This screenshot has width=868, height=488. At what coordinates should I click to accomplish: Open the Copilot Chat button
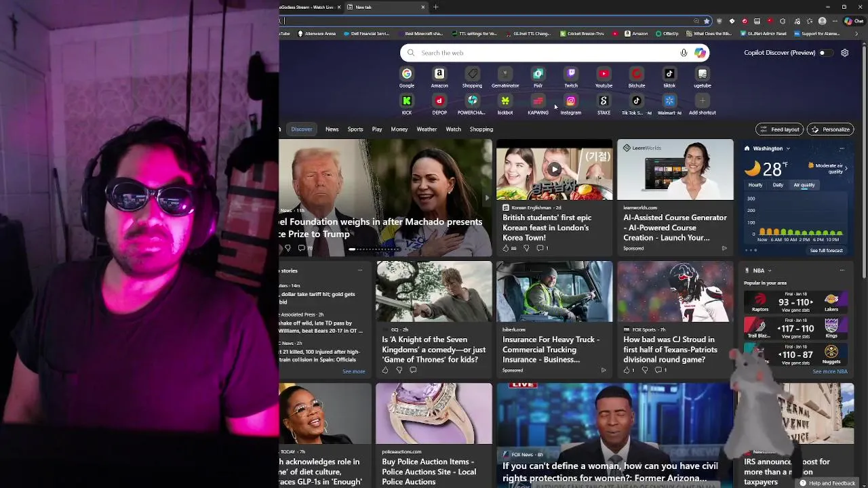click(854, 21)
